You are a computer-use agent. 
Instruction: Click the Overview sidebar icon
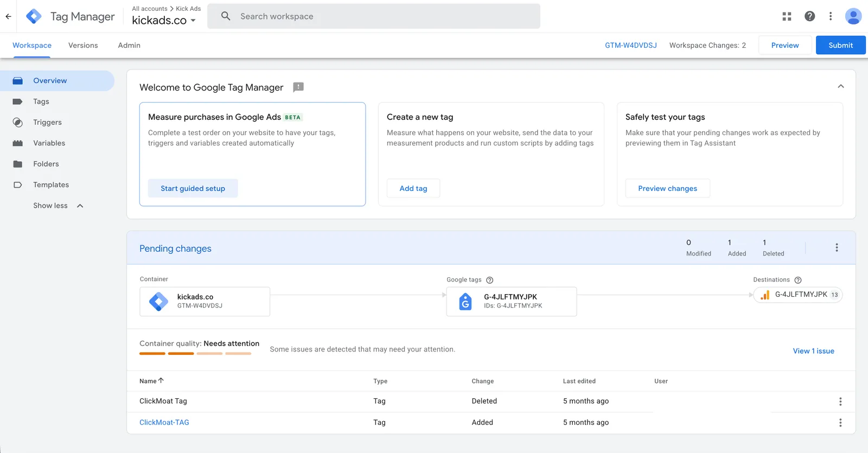(18, 81)
